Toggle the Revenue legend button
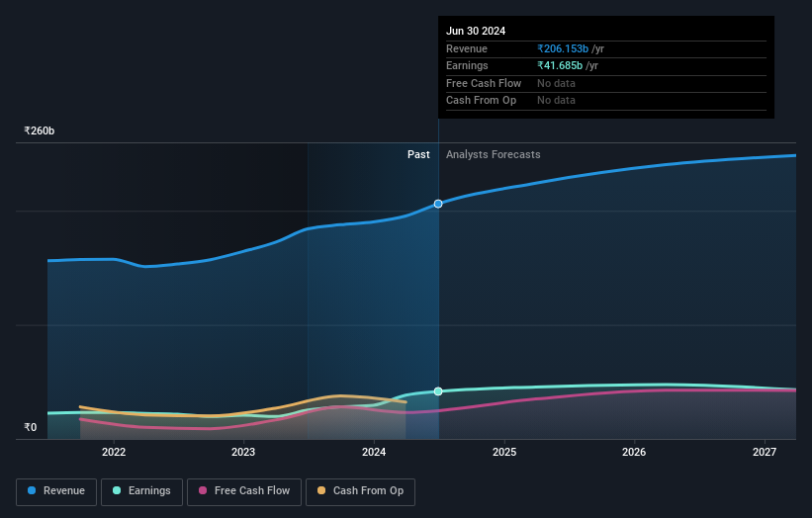The image size is (812, 518). tap(56, 491)
